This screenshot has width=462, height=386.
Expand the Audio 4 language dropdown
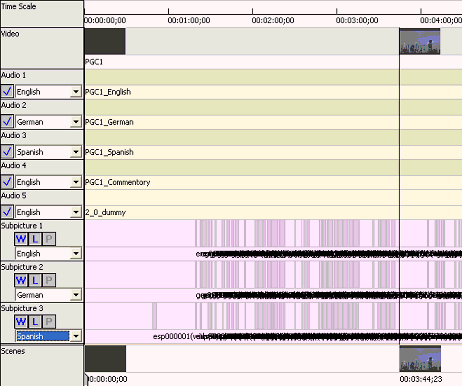pos(76,182)
